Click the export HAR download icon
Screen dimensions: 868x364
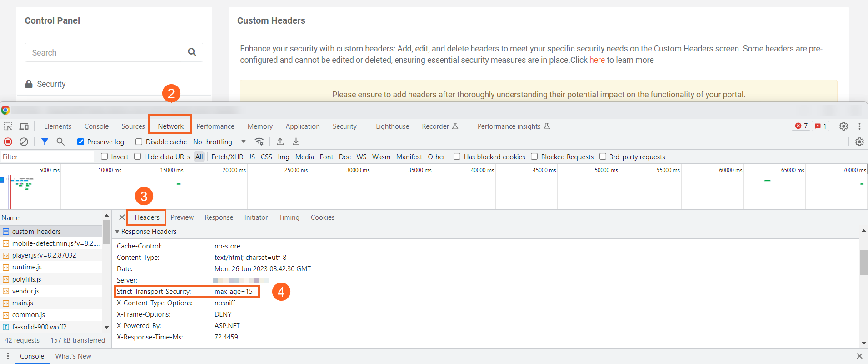click(x=296, y=142)
